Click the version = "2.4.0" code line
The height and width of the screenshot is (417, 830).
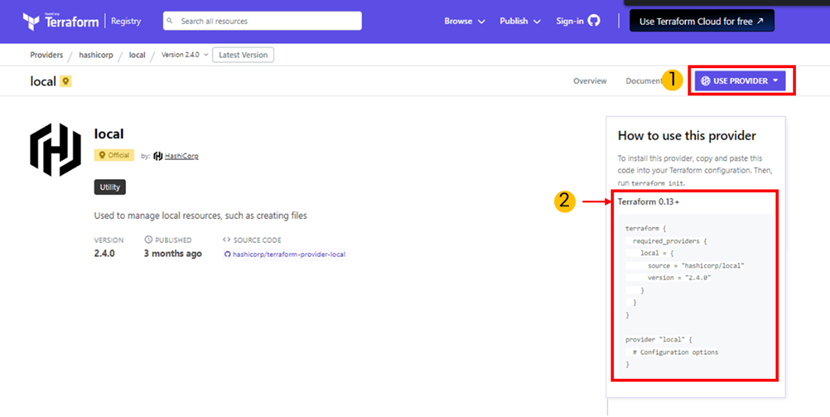679,278
